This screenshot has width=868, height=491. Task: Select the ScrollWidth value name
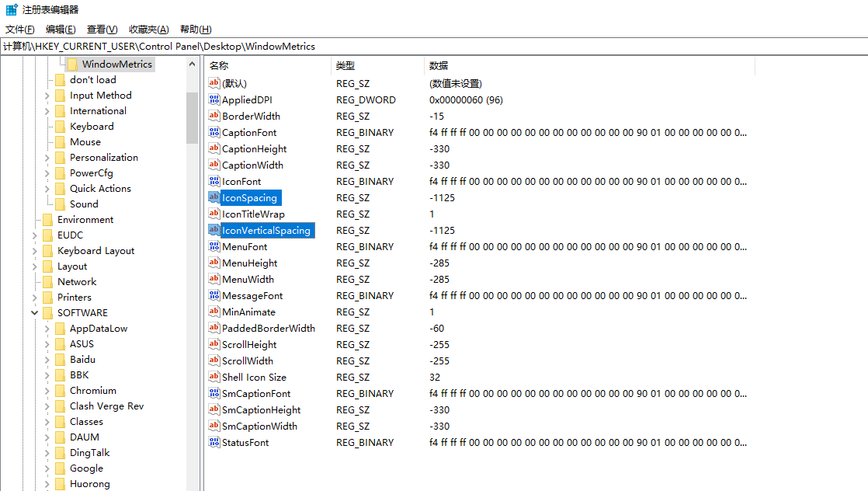[x=248, y=360]
